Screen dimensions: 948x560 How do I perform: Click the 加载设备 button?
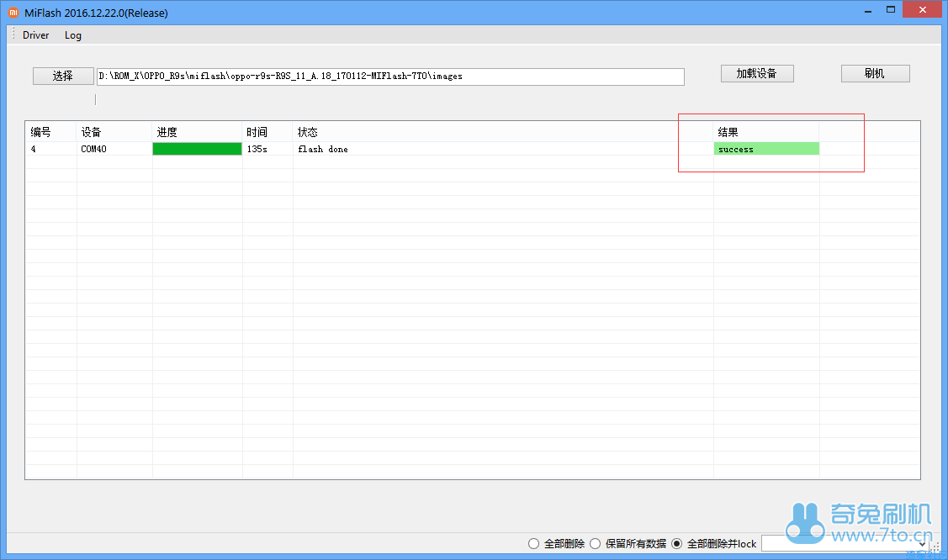point(757,74)
